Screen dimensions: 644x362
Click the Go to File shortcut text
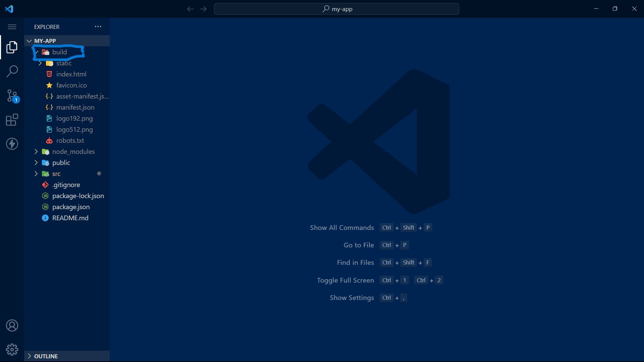point(358,245)
